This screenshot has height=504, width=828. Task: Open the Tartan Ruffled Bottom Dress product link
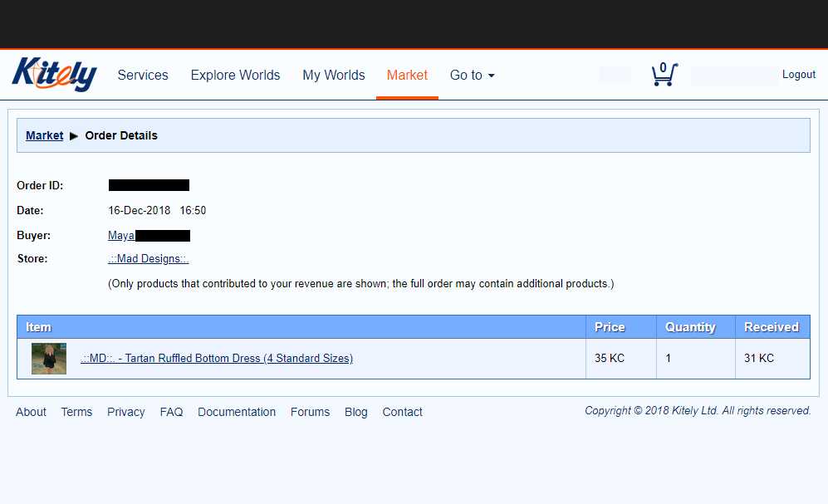[x=217, y=359]
